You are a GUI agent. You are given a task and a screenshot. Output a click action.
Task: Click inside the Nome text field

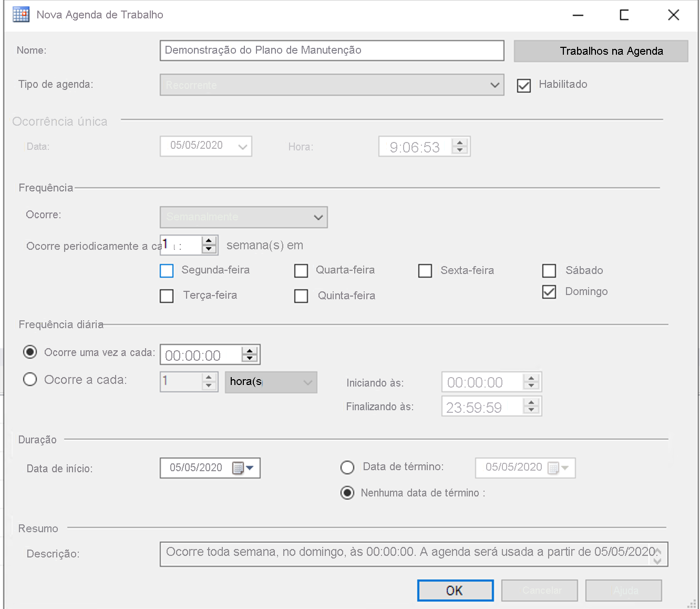pos(332,50)
